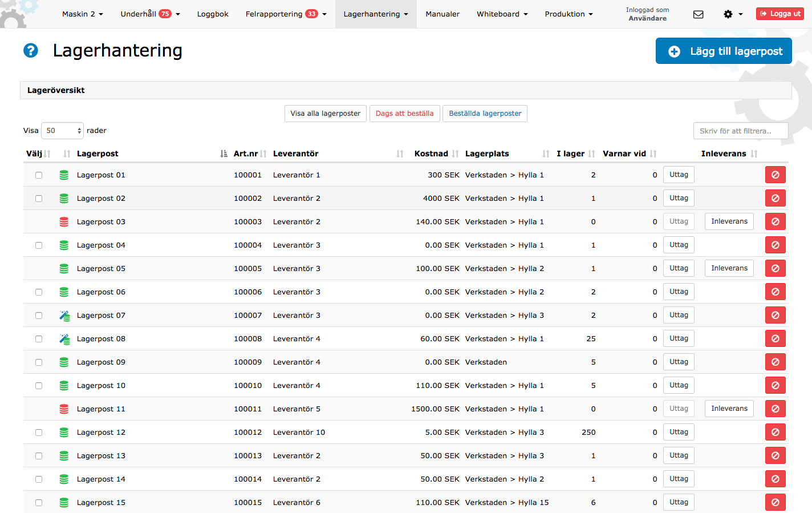Sort by Inleverans column header
Screen dimensions: 812x513
(729, 154)
